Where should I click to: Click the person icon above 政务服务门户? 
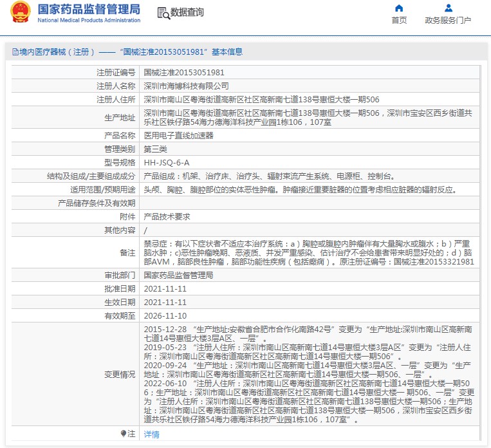[448, 8]
